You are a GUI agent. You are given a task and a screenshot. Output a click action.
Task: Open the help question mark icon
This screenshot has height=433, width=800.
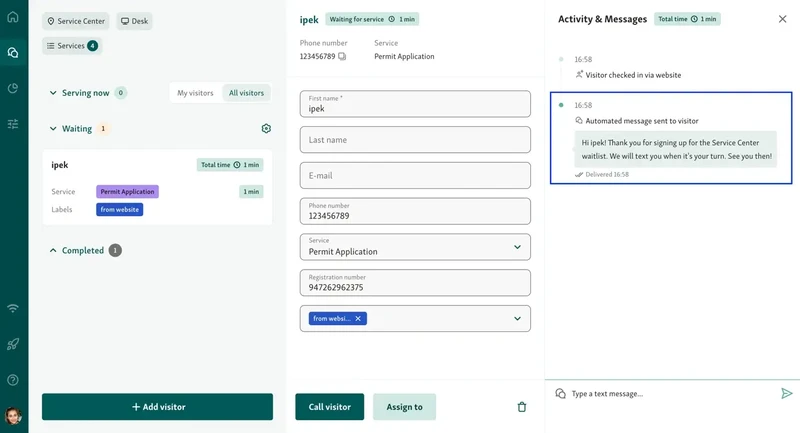pos(13,380)
